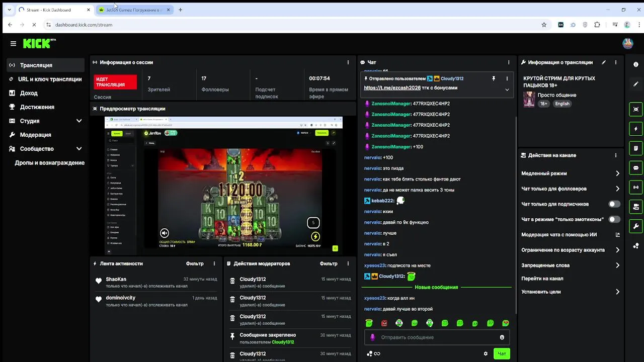Click pencil icon in right sidebar
Viewport: 644px width, 362px height.
pos(636,84)
